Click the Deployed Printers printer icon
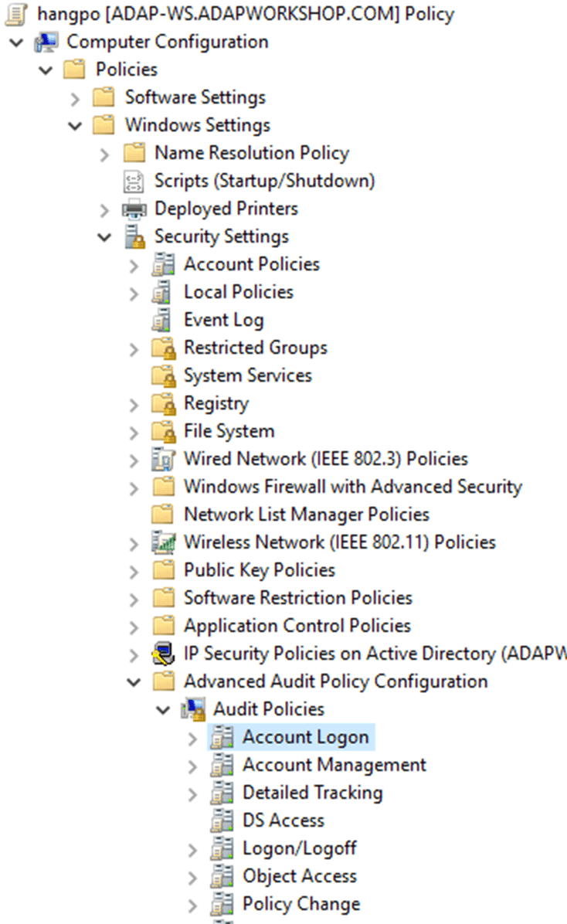 coord(134,209)
